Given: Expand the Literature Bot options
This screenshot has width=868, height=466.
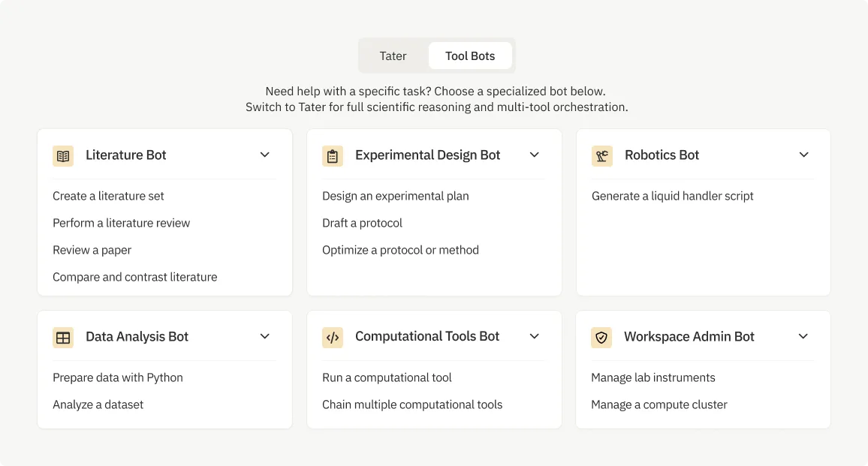Looking at the screenshot, I should pos(264,155).
